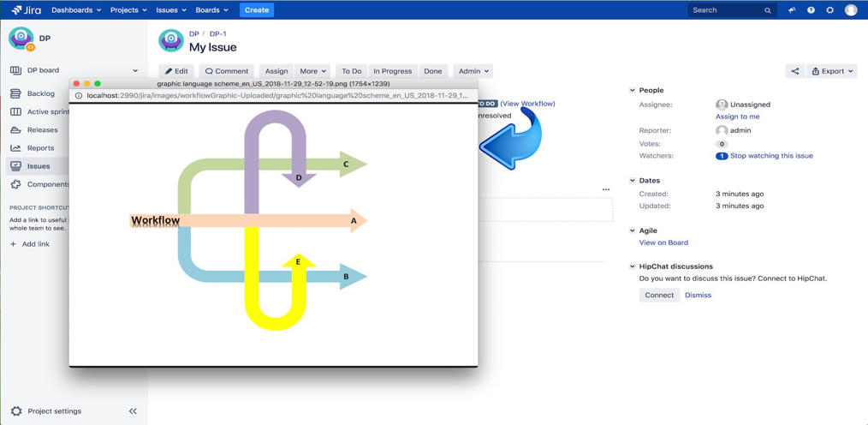Click the Connect button
The width and height of the screenshot is (868, 425).
[659, 296]
